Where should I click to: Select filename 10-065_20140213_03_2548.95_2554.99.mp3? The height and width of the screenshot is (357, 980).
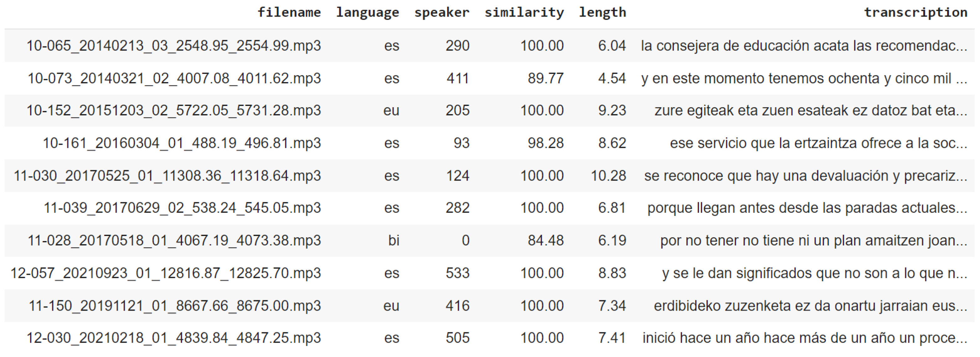174,46
